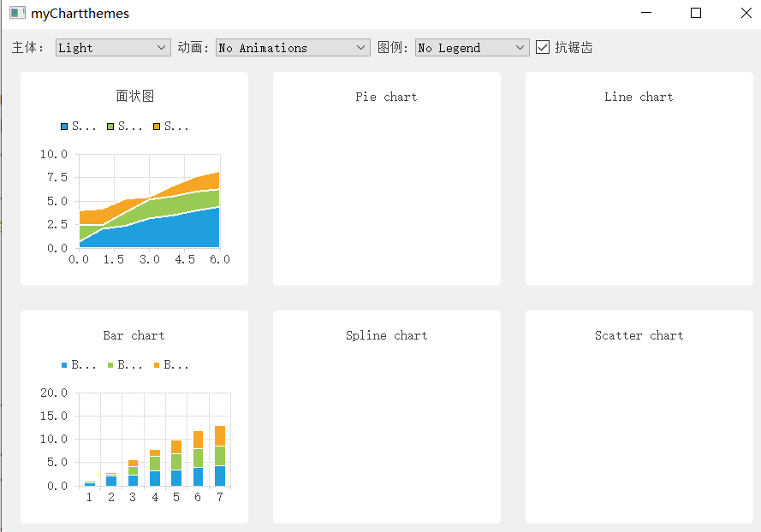
Task: Click the green legend marker on Bar chart
Action: pyautogui.click(x=110, y=364)
